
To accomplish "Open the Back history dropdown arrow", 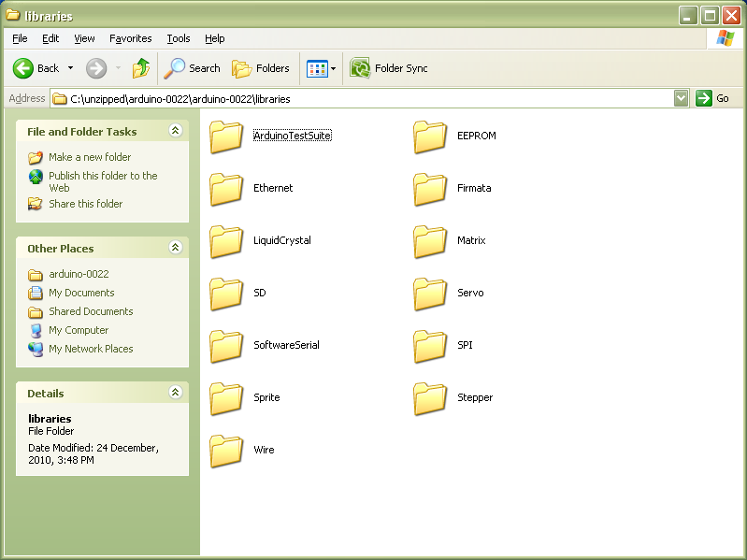I will 70,68.
